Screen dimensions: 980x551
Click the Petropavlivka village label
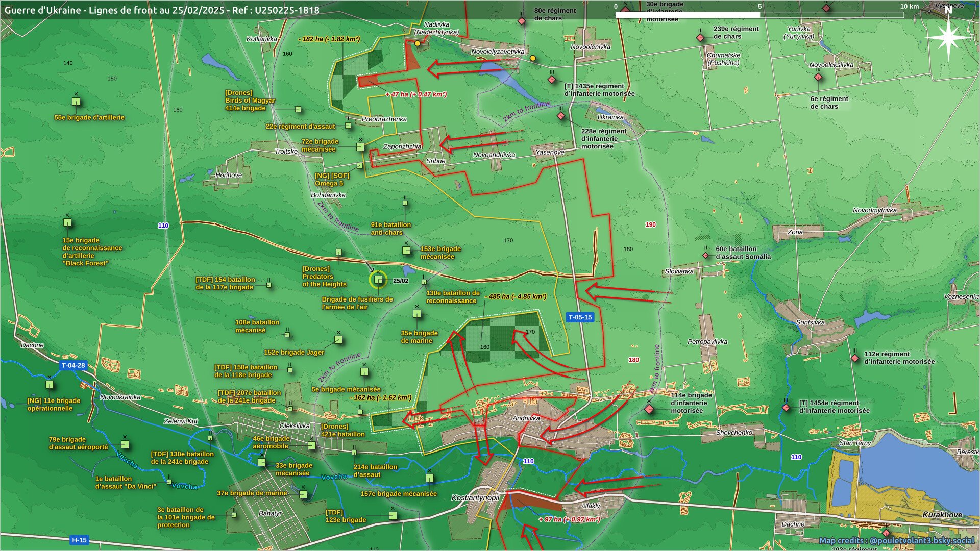707,341
